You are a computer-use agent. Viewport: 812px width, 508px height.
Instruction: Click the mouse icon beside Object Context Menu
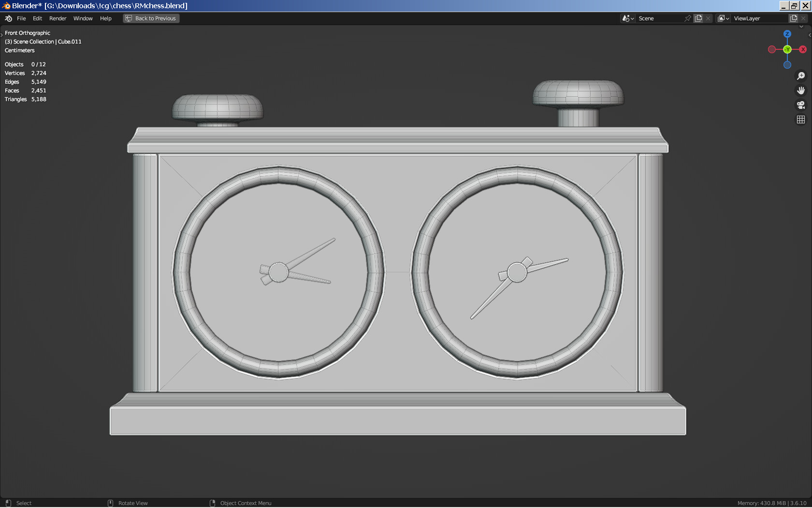(212, 503)
